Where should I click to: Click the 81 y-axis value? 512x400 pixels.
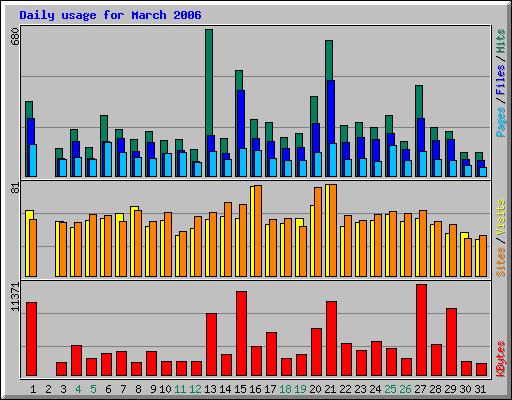point(15,188)
